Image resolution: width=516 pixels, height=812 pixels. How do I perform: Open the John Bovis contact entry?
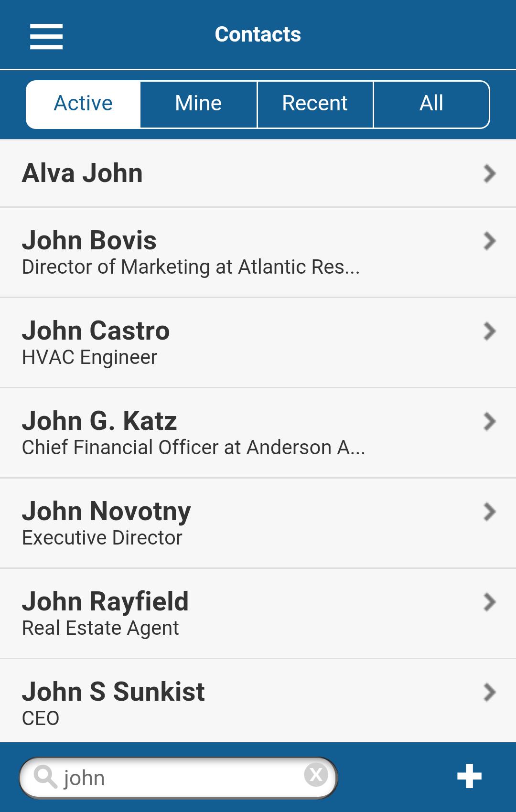pyautogui.click(x=258, y=252)
